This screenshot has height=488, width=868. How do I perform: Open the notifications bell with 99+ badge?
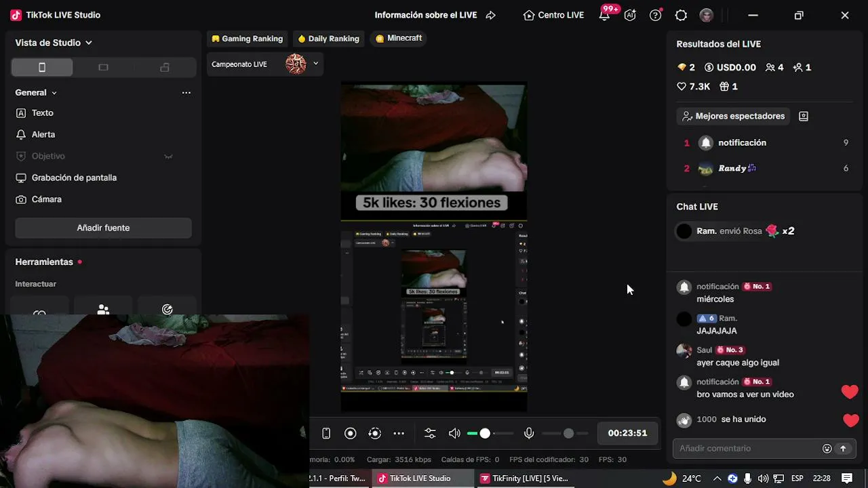604,15
